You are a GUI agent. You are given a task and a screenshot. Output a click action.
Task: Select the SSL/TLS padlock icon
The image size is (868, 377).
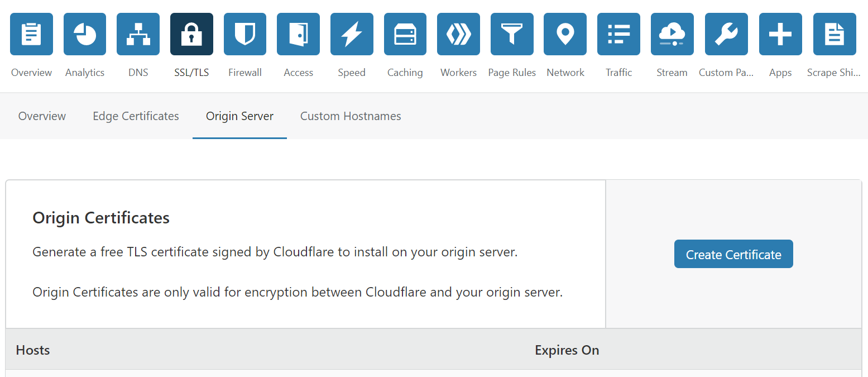(x=191, y=34)
